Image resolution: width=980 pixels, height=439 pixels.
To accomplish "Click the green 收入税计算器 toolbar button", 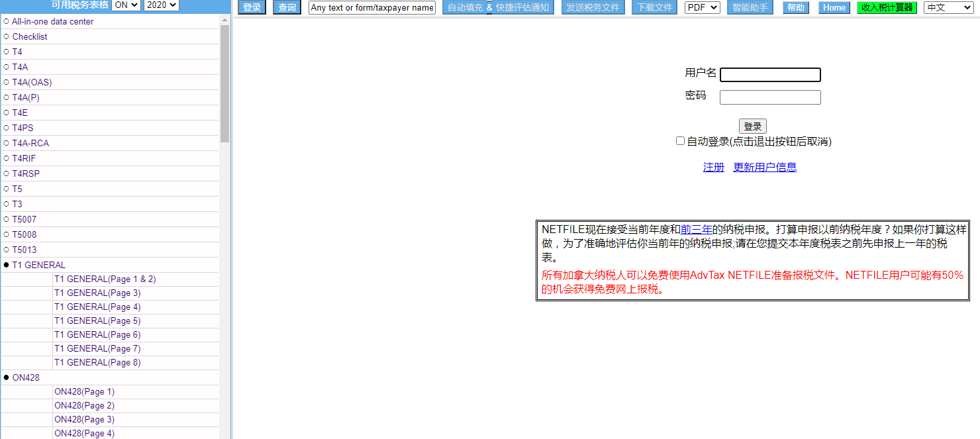I will pos(887,8).
